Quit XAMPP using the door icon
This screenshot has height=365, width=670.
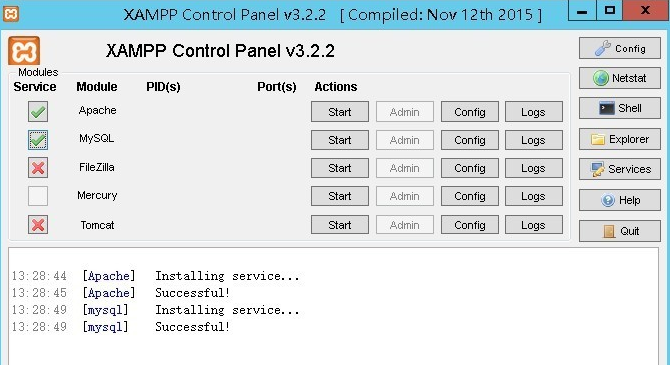[x=620, y=231]
